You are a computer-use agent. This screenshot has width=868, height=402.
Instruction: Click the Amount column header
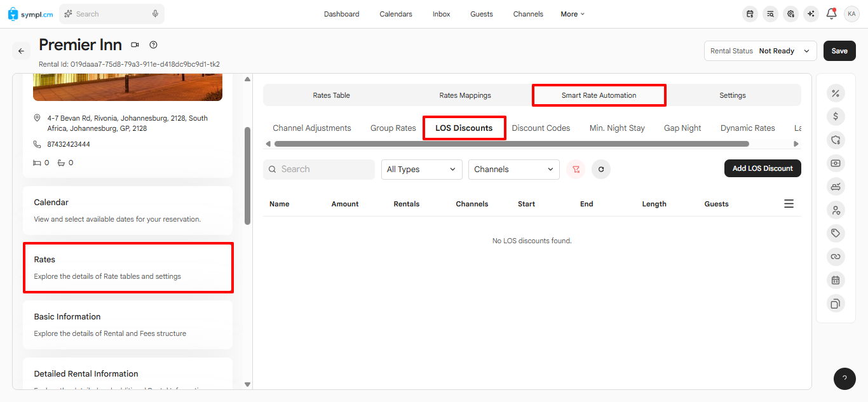(345, 204)
